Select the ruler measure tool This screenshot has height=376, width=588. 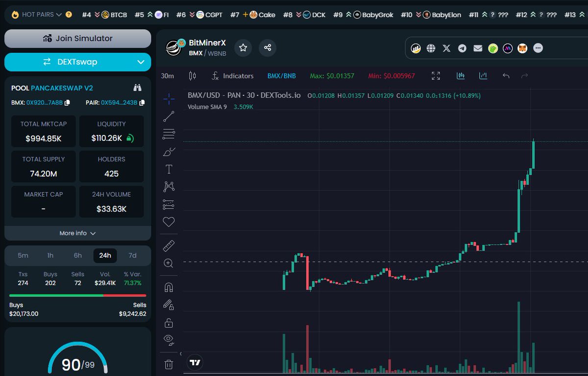169,245
